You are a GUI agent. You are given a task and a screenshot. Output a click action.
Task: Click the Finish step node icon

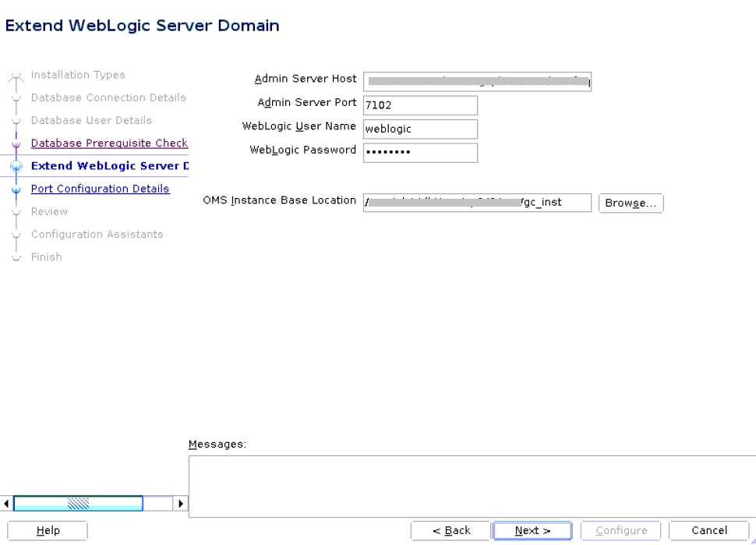tap(17, 257)
